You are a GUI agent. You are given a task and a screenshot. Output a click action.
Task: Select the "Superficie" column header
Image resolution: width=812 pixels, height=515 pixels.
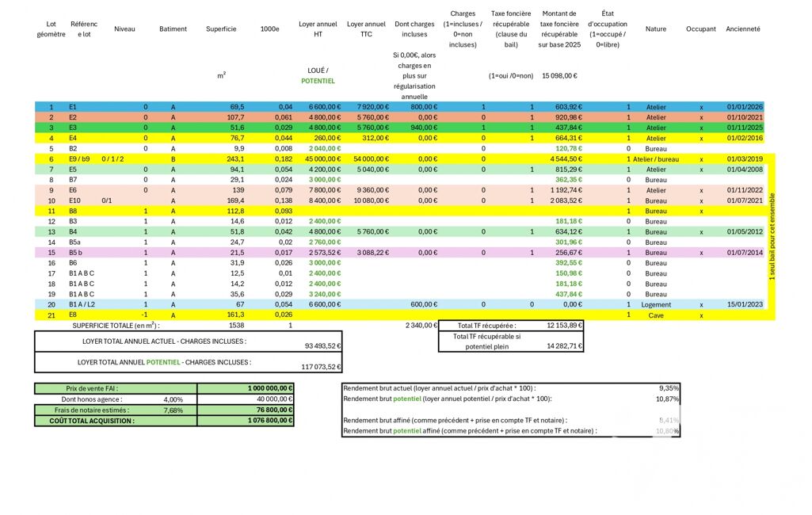pyautogui.click(x=221, y=29)
